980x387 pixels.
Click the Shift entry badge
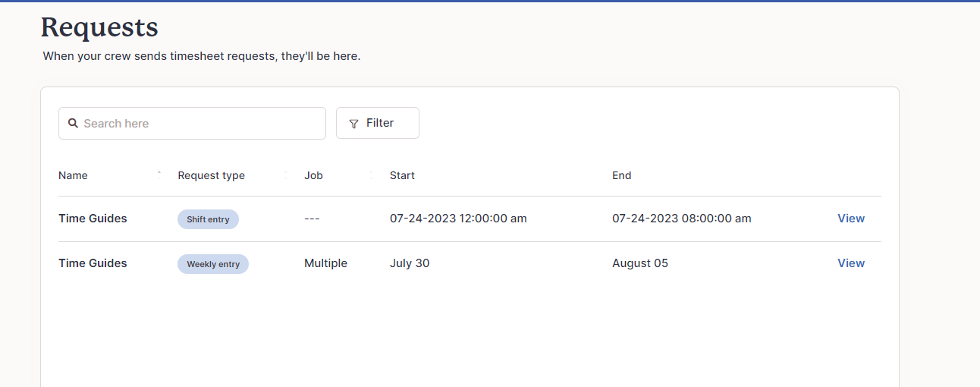tap(208, 219)
